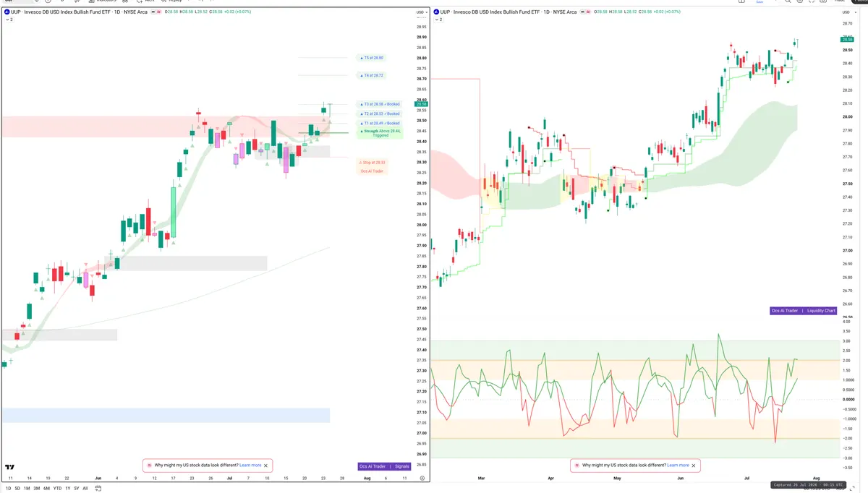Click the current price tag 28.58 on left axis
Image resolution: width=868 pixels, height=493 pixels.
coord(421,104)
